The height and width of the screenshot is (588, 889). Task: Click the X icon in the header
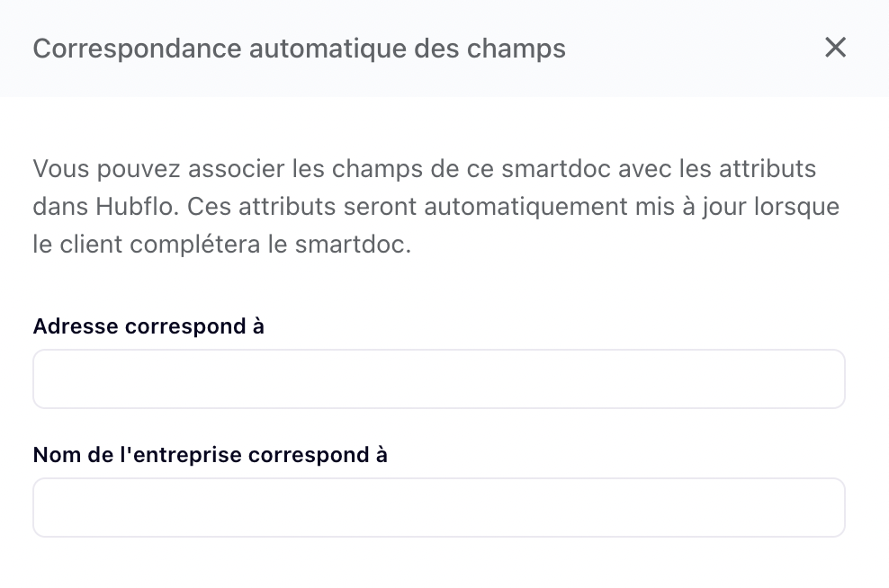click(x=835, y=48)
